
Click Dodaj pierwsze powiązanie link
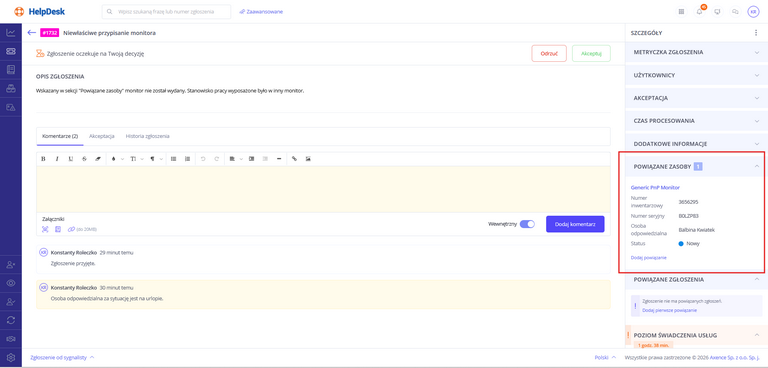tap(669, 311)
